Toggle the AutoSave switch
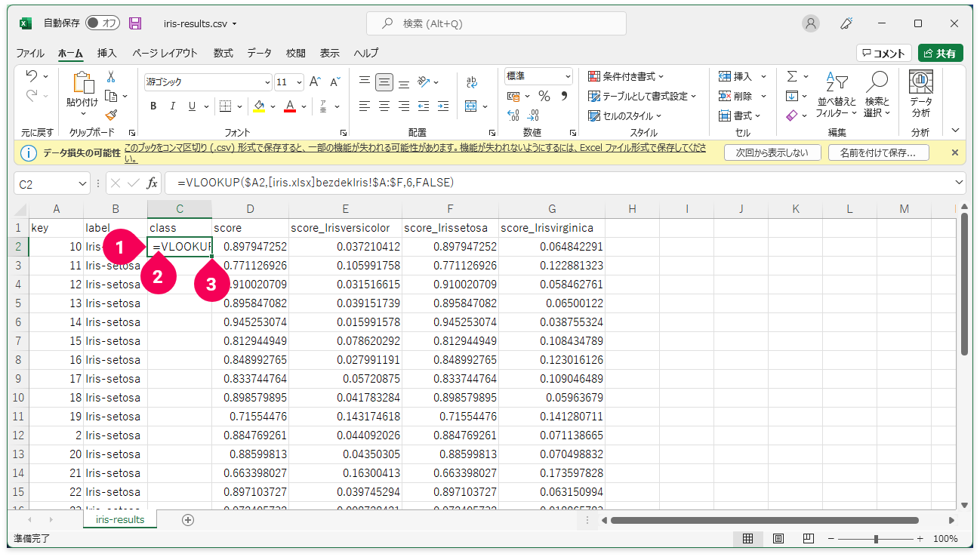The height and width of the screenshot is (557, 980). pos(103,23)
